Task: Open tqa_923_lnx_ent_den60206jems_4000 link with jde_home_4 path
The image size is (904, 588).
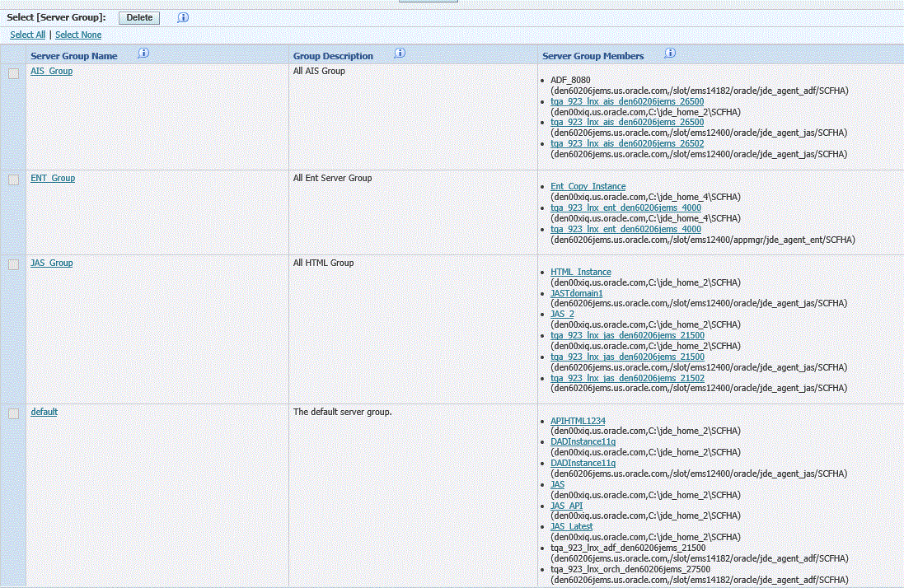Action: [626, 208]
